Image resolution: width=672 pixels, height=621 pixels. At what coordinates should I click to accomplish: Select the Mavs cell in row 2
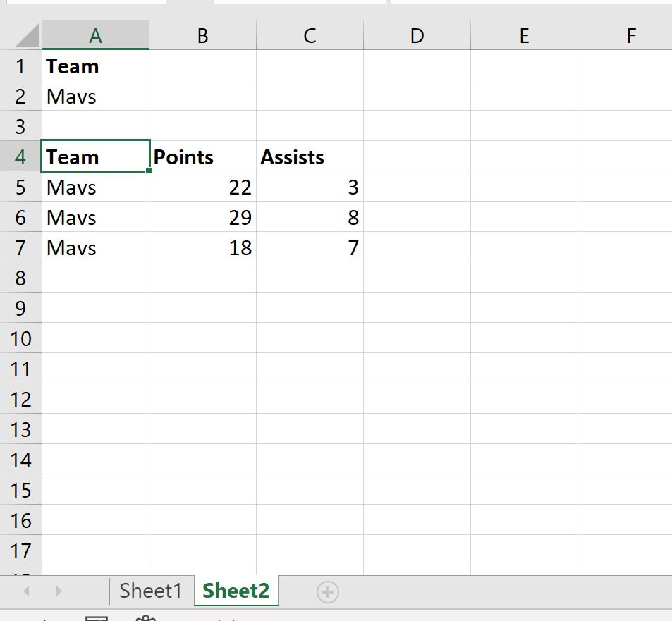pyautogui.click(x=95, y=96)
